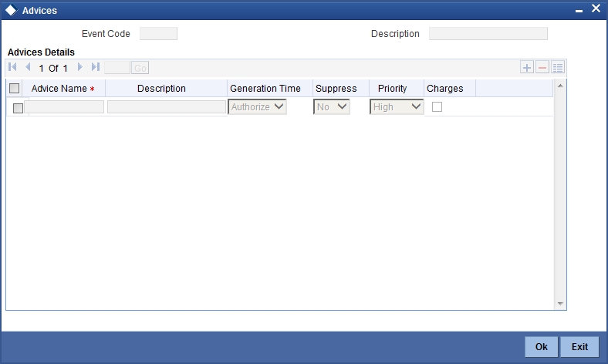
Task: Click the Event Code field
Action: pos(159,34)
